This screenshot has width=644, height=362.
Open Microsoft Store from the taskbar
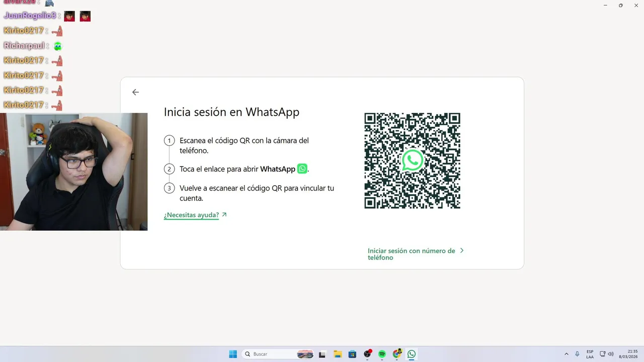(352, 354)
